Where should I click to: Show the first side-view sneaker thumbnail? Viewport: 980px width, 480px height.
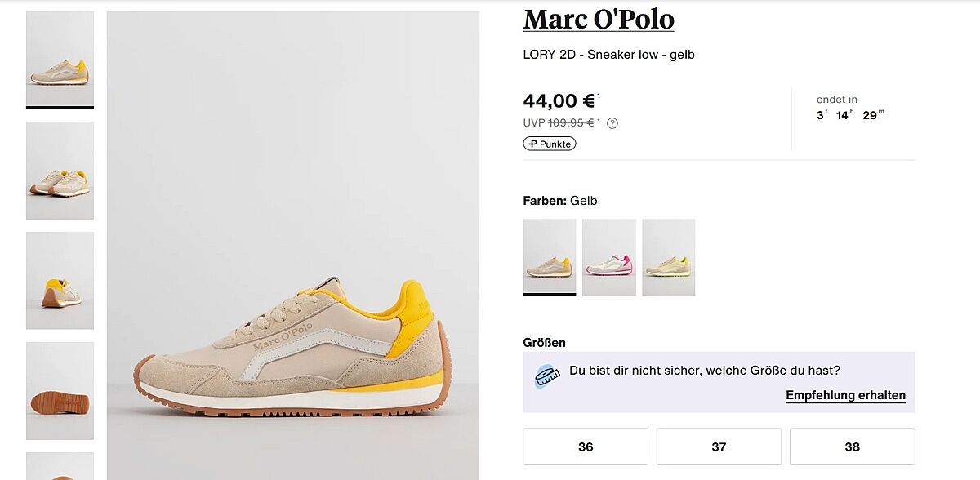tap(60, 59)
